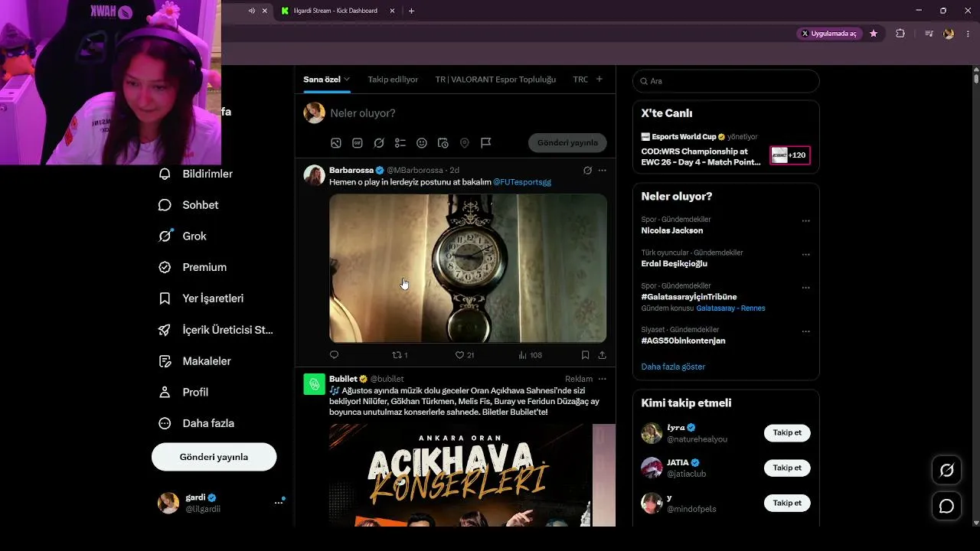Open the browser three-dot menu
Screen dimensions: 980x551
pyautogui.click(x=969, y=34)
